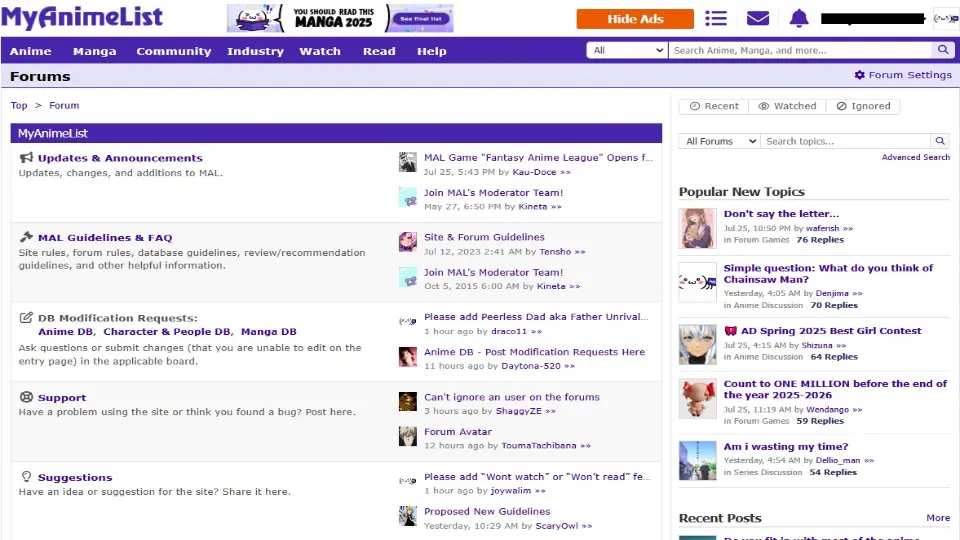This screenshot has width=960, height=540.
Task: Open the Help menu
Action: coord(432,51)
